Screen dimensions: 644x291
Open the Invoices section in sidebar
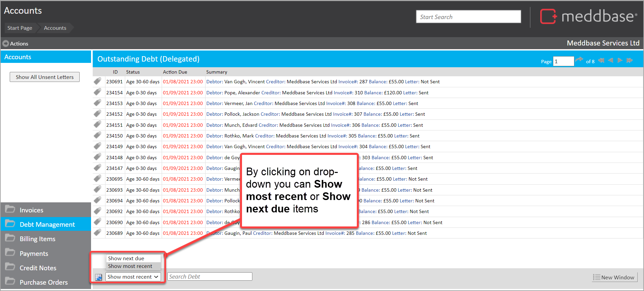click(31, 210)
